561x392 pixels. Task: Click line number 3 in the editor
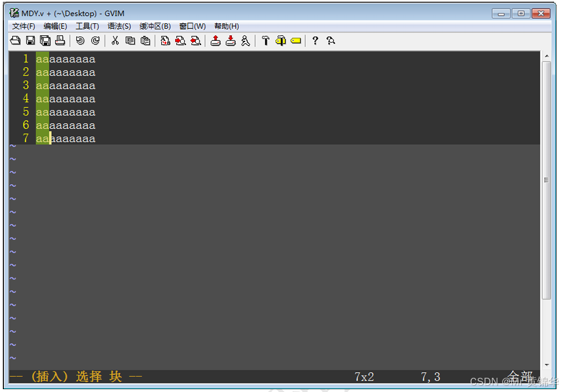pos(26,85)
